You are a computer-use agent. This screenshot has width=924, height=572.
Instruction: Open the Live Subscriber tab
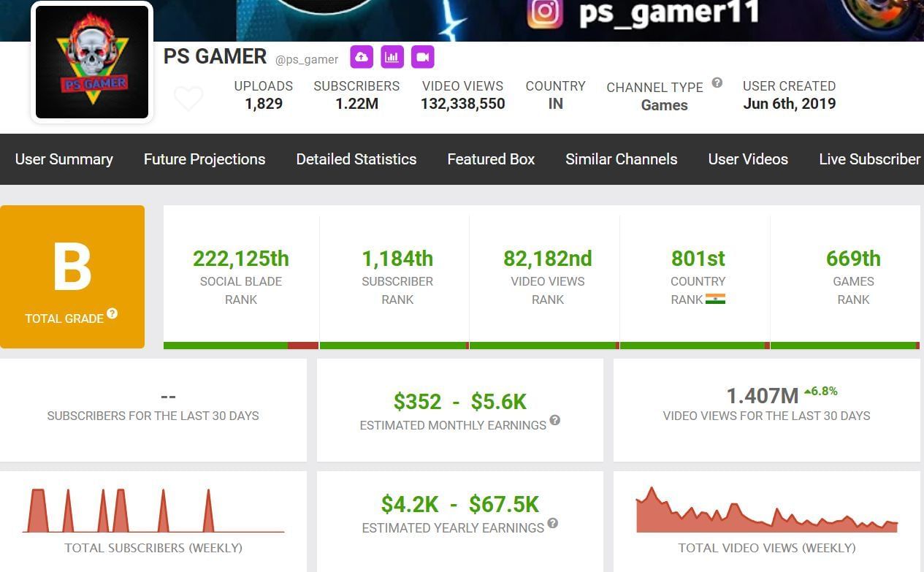869,159
